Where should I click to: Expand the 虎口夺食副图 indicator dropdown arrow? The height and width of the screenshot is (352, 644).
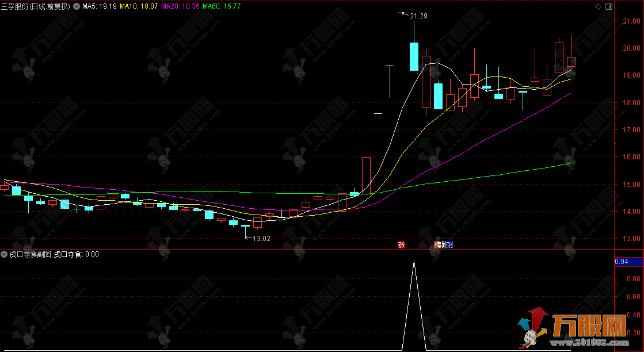(5, 254)
